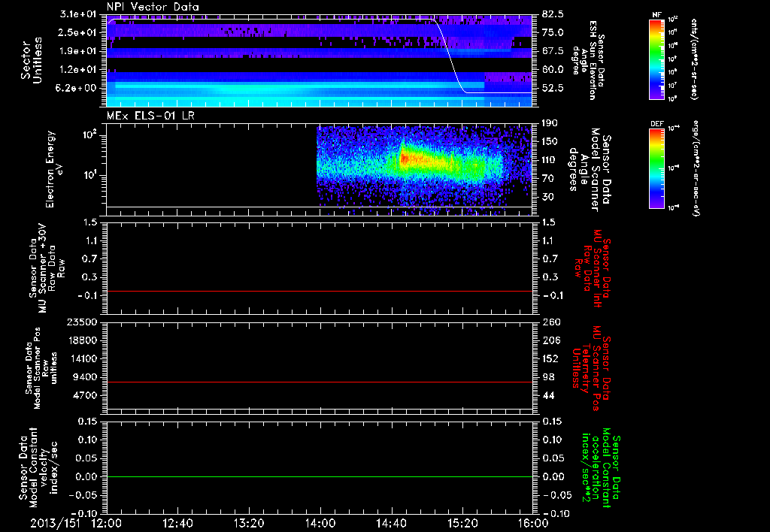Click the Model Constant acceleration label
The height and width of the screenshot is (532, 770).
[x=600, y=467]
